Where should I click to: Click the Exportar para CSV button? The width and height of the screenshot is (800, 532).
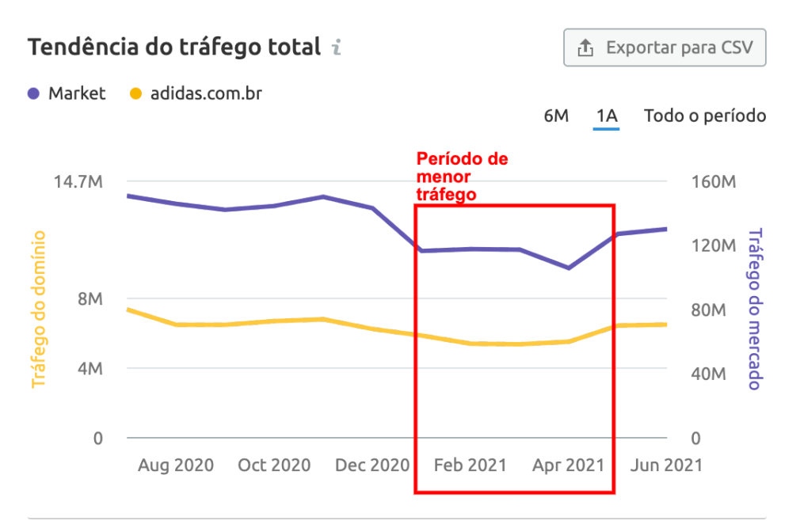[x=665, y=47]
